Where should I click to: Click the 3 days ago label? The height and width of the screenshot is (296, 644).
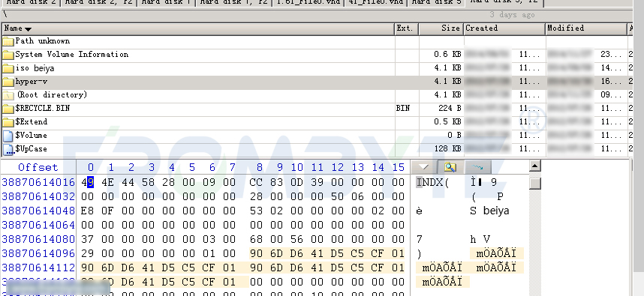512,15
